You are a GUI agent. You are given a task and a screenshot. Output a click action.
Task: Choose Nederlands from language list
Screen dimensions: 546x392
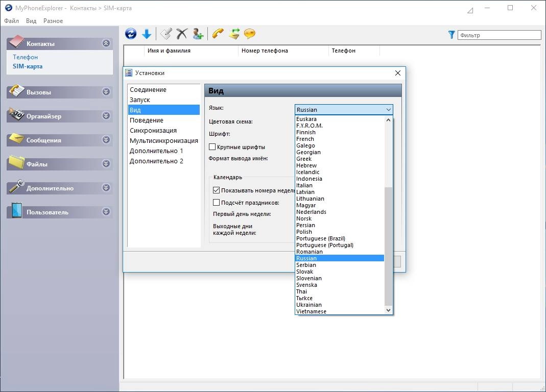coord(340,212)
